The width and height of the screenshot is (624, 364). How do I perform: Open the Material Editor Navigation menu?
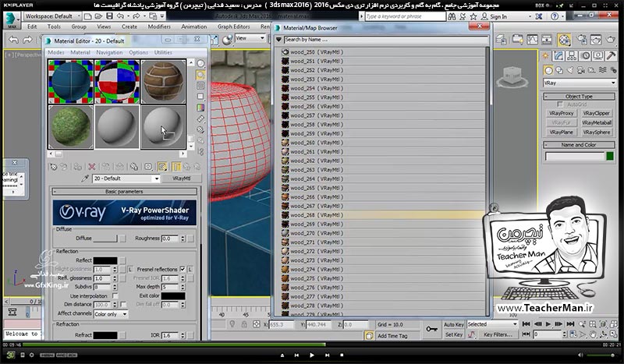pyautogui.click(x=109, y=52)
